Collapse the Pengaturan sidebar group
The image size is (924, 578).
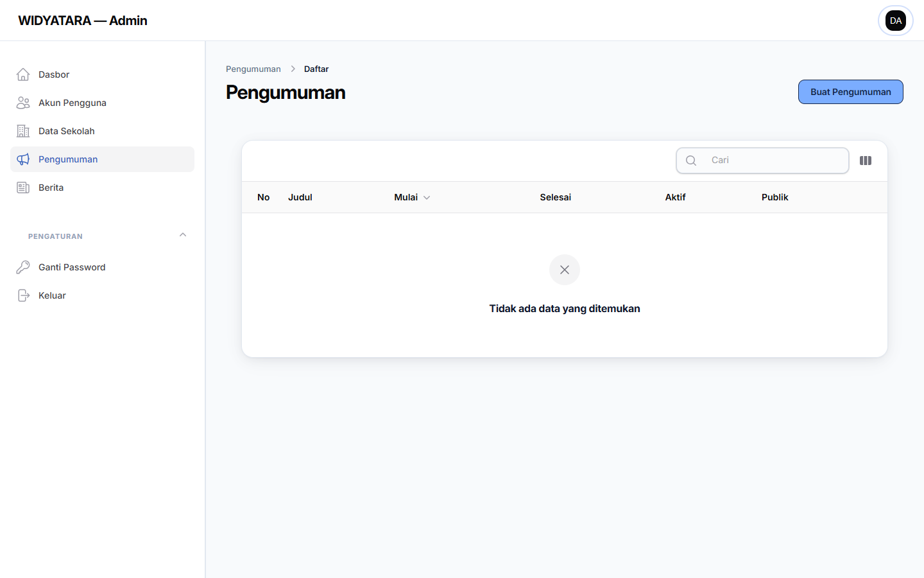pos(183,235)
